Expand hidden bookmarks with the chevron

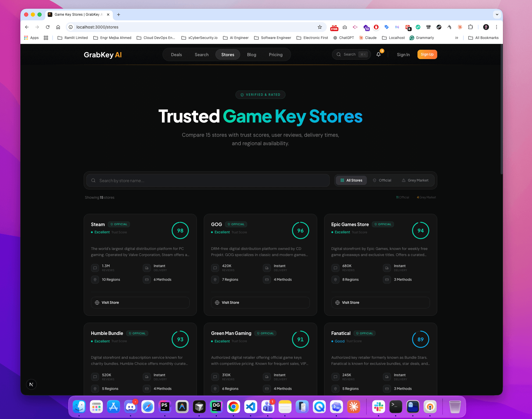point(457,38)
